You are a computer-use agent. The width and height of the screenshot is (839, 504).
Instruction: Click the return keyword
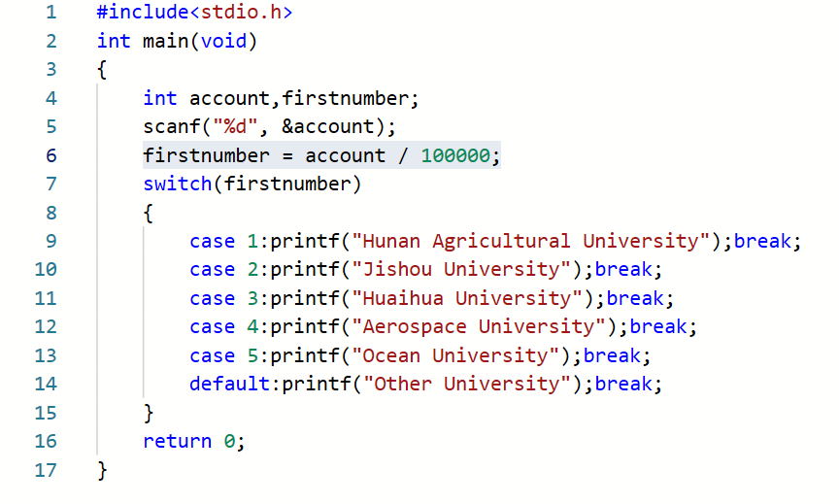click(178, 441)
